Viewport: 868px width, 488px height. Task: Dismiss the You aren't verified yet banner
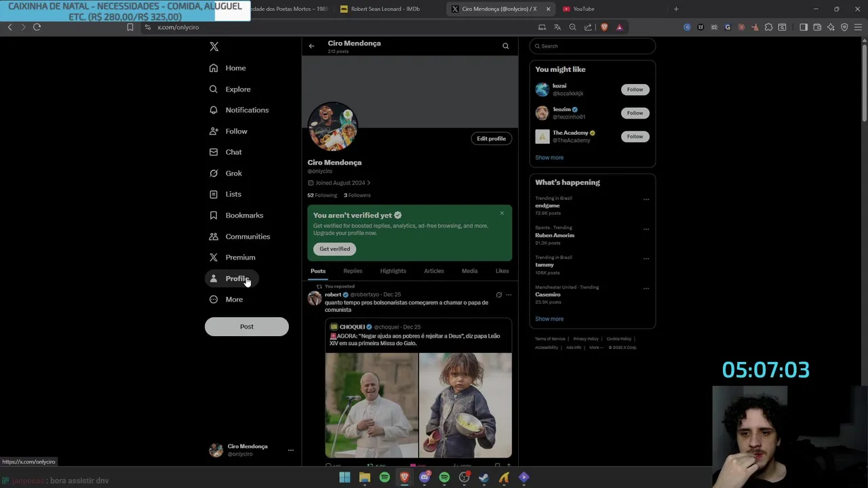coord(502,213)
